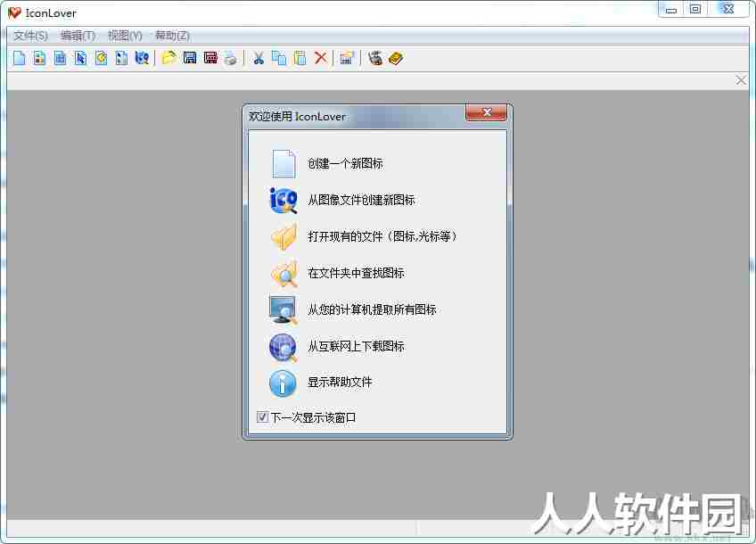
Task: Click the red floppy disk save-all icon
Action: click(210, 58)
